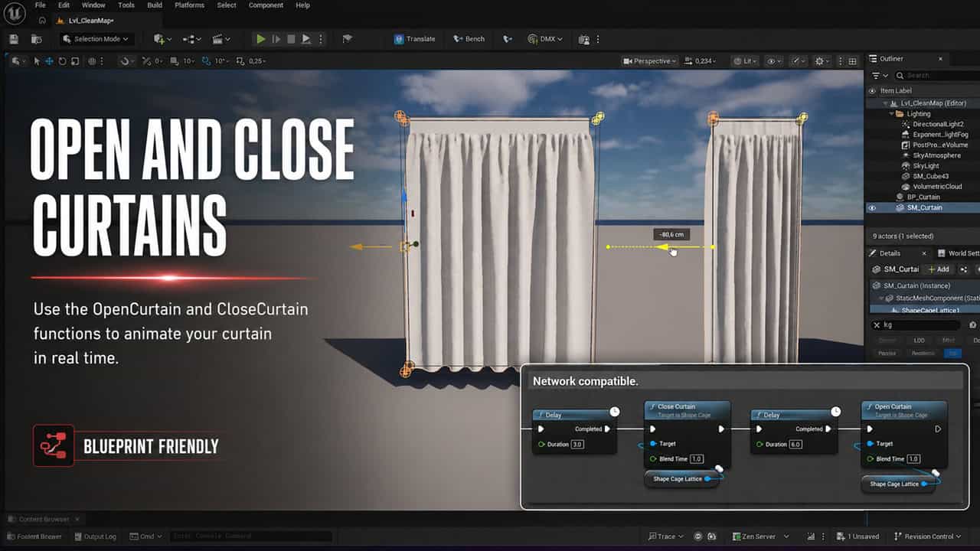Click the green Play in editor button
980x551 pixels.
(260, 39)
